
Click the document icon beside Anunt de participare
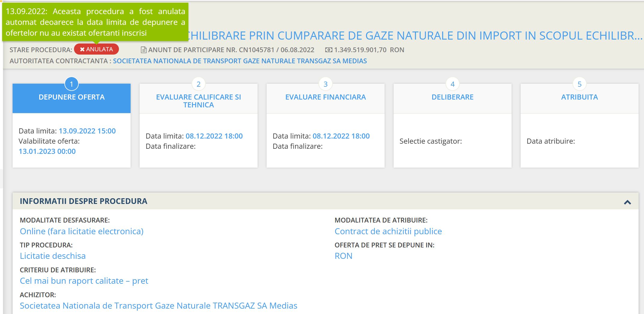[x=143, y=50]
